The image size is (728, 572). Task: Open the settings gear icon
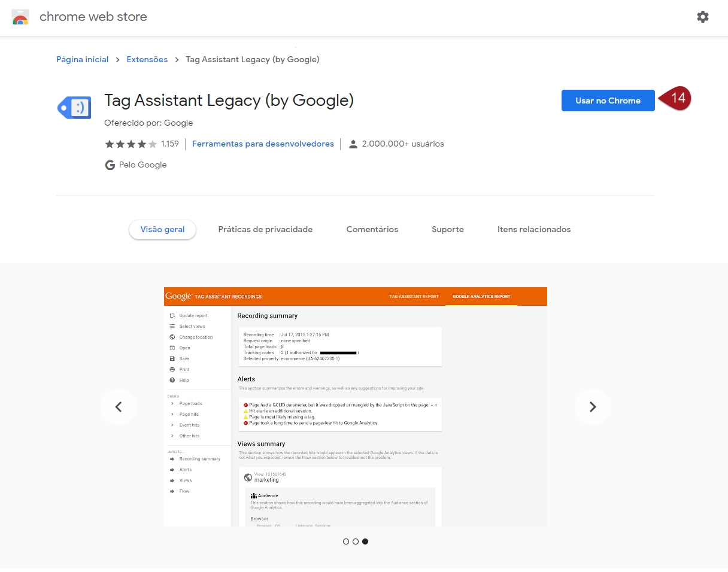(702, 17)
